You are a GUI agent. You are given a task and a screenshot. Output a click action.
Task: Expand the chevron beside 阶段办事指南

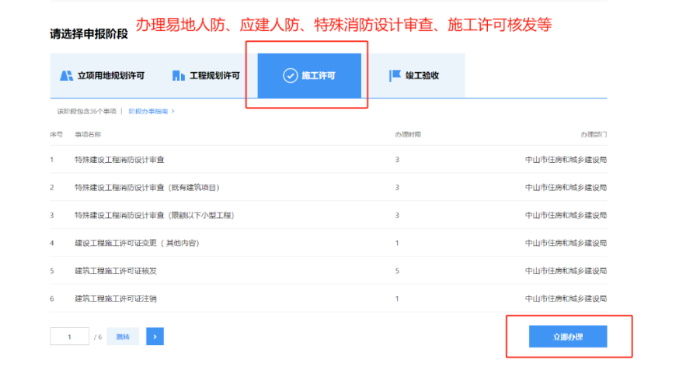click(x=173, y=111)
